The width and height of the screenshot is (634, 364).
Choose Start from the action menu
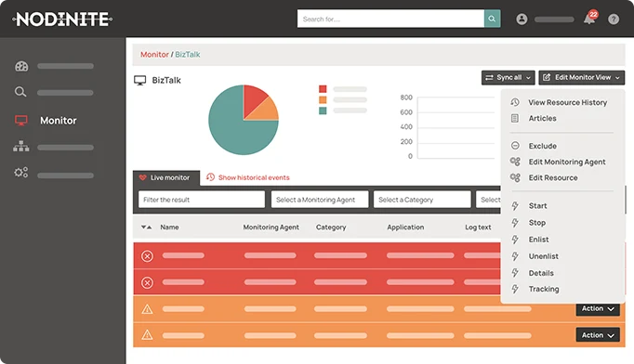coord(537,205)
